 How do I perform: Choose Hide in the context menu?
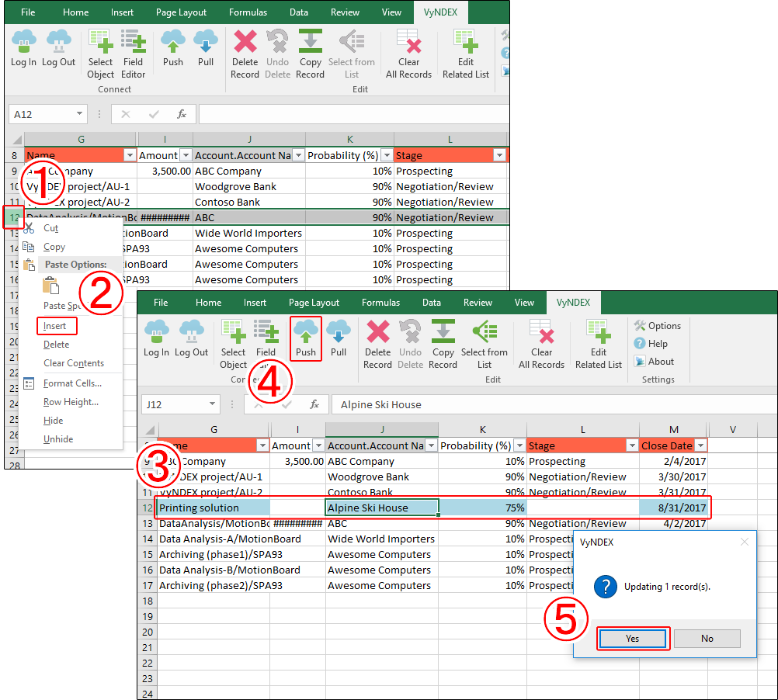[x=53, y=421]
